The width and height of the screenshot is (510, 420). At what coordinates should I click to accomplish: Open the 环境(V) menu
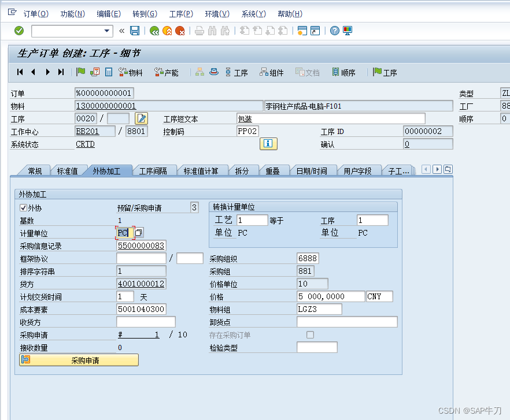tap(217, 14)
